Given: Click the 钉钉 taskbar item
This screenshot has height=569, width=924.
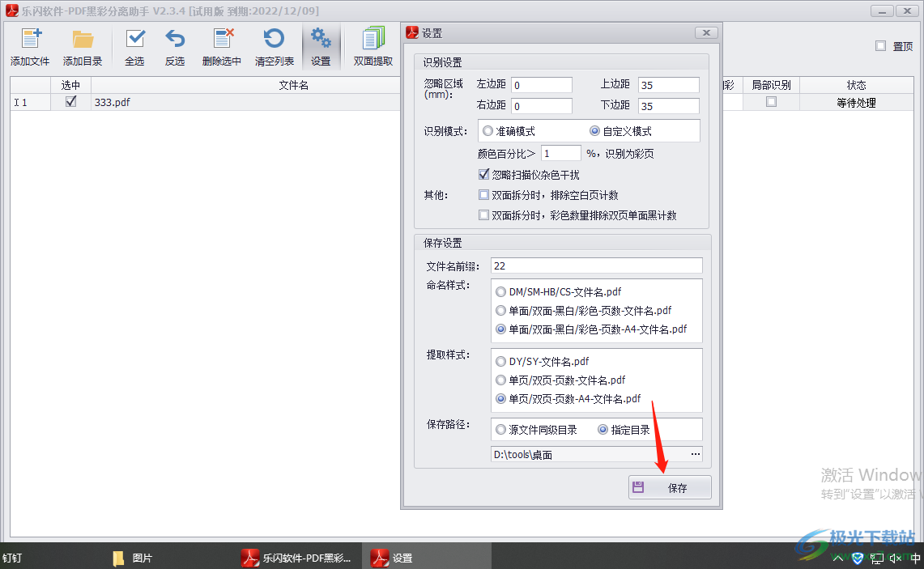Looking at the screenshot, I should (12, 558).
